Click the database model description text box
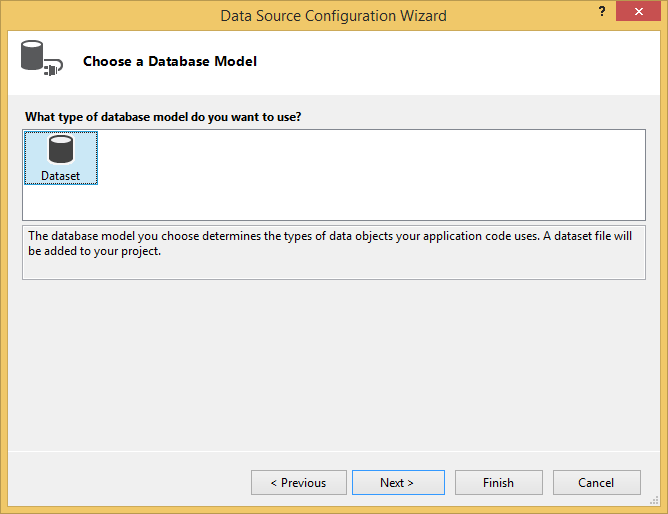 tap(334, 253)
